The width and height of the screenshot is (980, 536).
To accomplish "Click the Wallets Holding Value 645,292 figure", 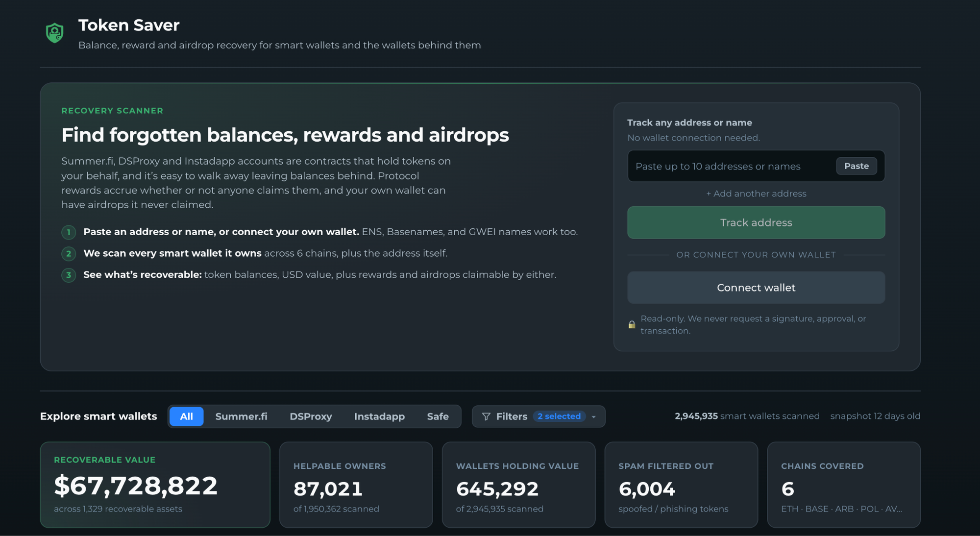I will tap(497, 488).
